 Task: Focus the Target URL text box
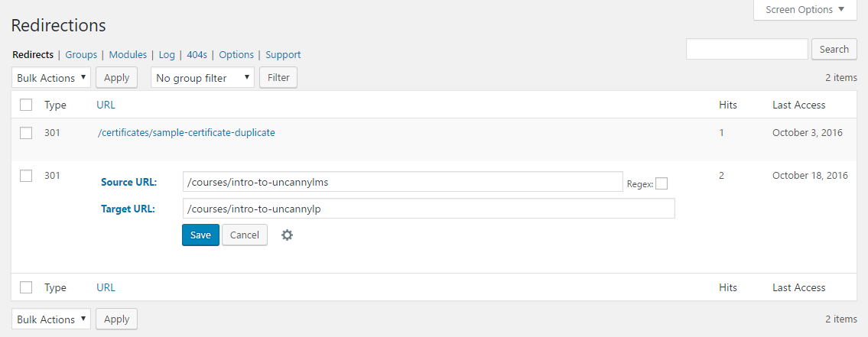428,209
